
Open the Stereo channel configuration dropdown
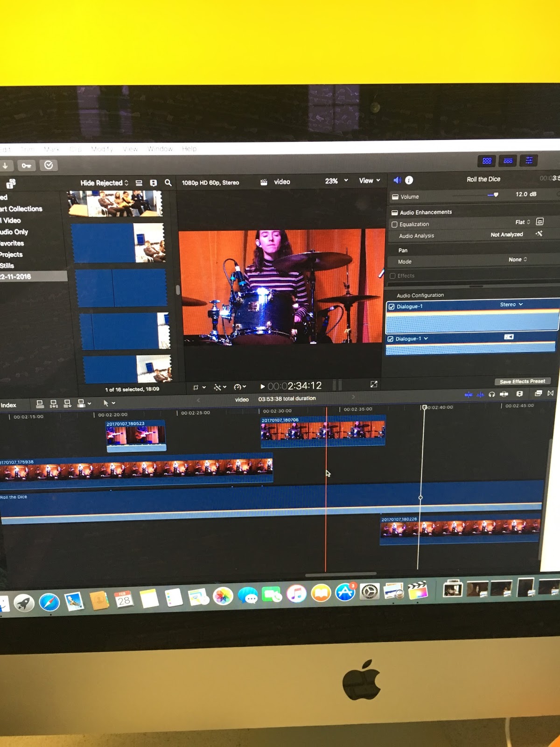[511, 304]
